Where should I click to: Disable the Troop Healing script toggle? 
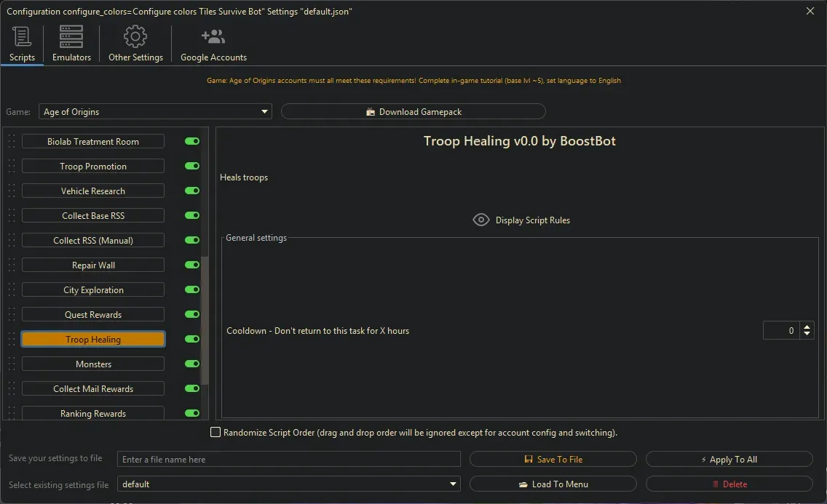point(191,338)
